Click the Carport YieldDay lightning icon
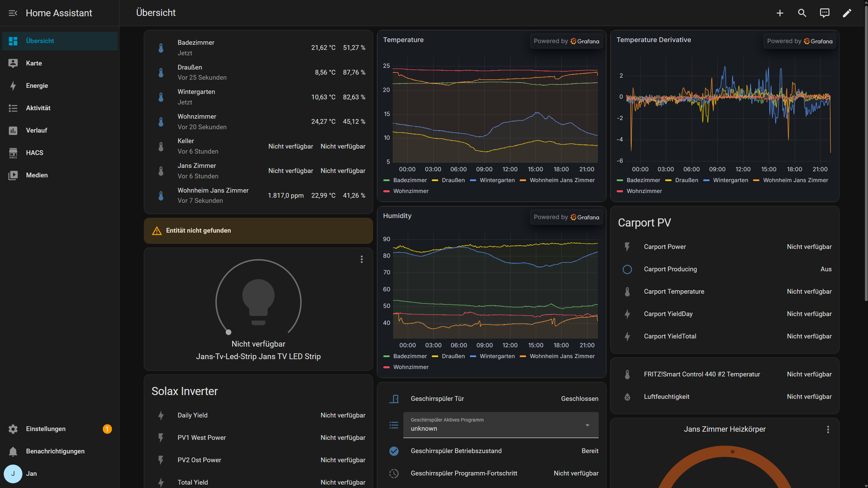 [x=628, y=314]
